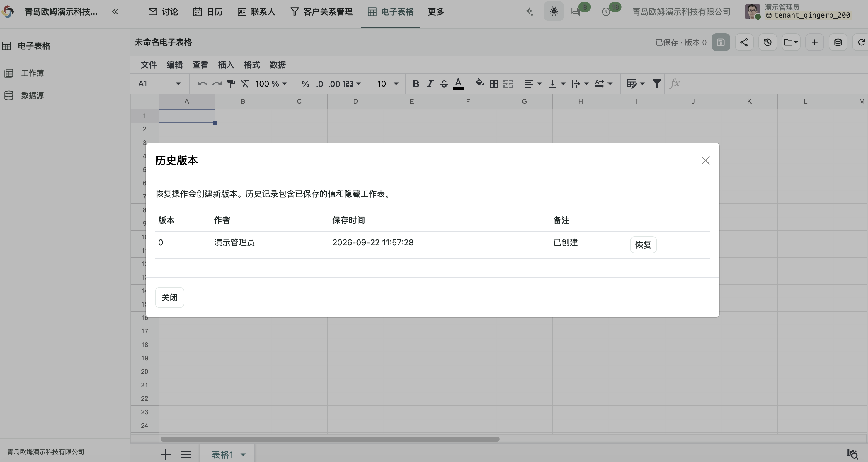This screenshot has height=462, width=868.
Task: Open the text wrapping dropdown
Action: (580, 83)
